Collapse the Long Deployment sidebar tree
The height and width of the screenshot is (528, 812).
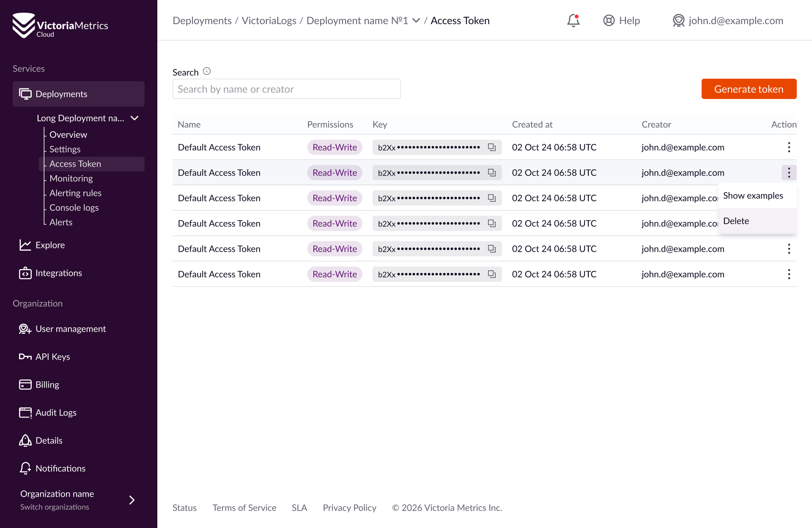click(x=134, y=118)
